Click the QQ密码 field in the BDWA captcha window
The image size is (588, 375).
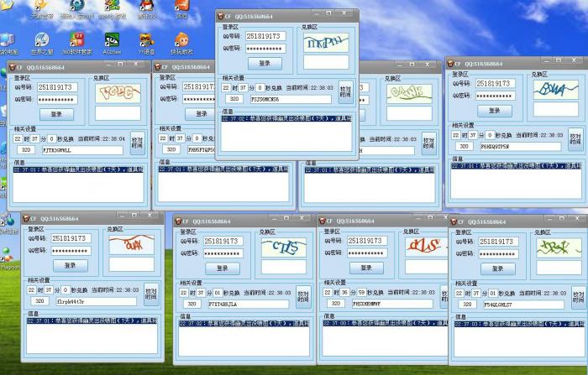[x=495, y=96]
